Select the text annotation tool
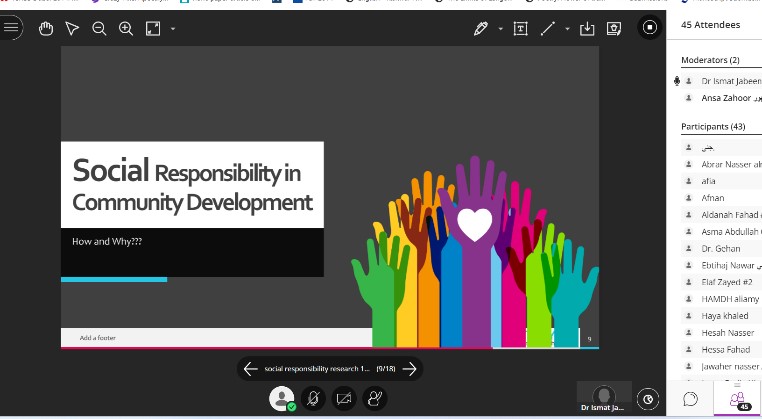The width and height of the screenshot is (762, 419). point(520,29)
